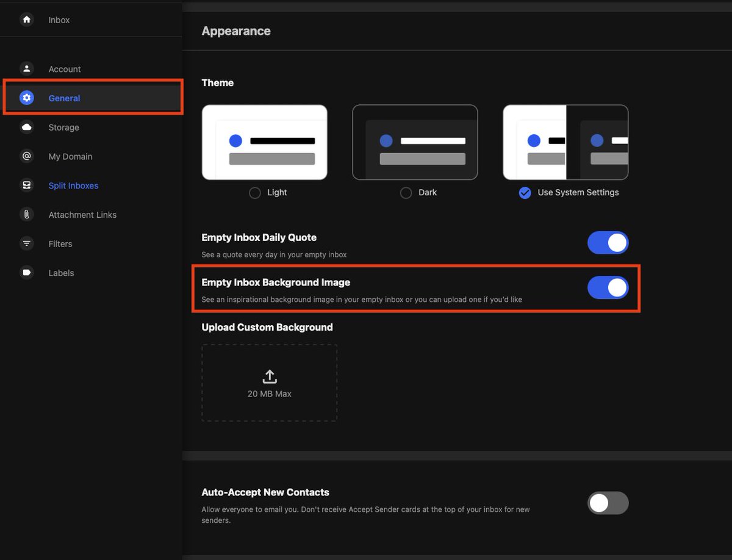Click the 'Dark' theme label
The image size is (732, 560).
[x=428, y=192]
